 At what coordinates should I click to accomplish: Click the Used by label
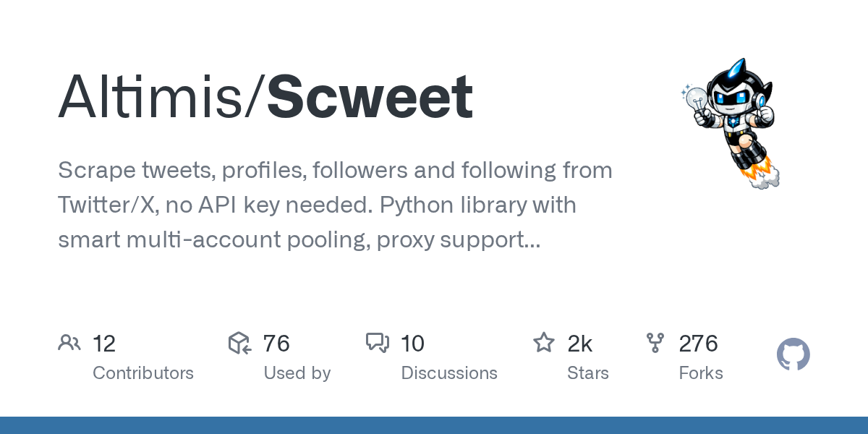pos(297,373)
